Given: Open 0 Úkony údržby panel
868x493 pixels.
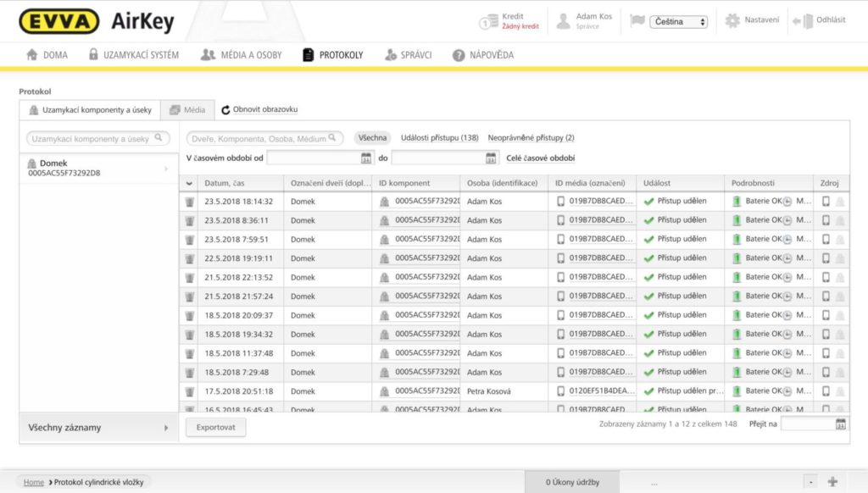Looking at the screenshot, I should click(x=572, y=482).
